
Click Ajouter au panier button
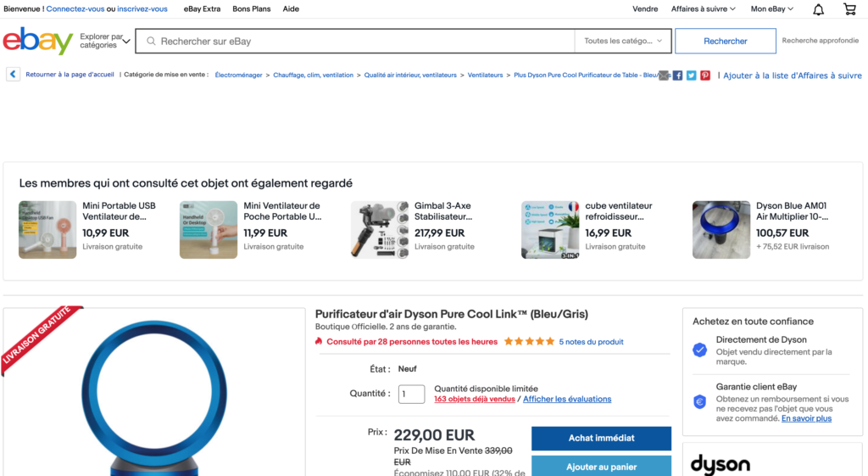(x=601, y=466)
